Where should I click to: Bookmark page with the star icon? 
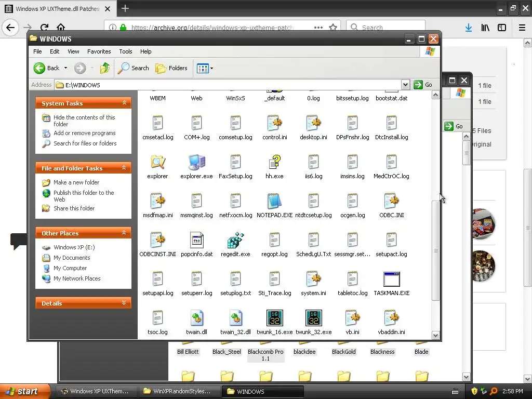point(333,27)
